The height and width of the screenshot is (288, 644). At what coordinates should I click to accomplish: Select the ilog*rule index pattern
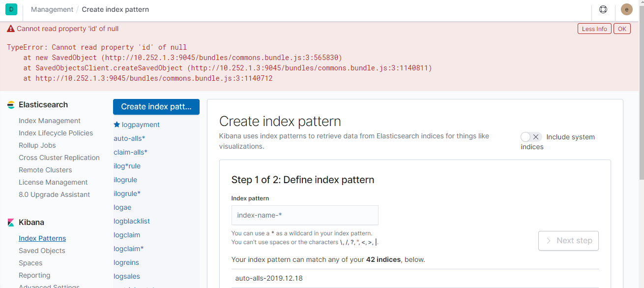[x=127, y=166]
